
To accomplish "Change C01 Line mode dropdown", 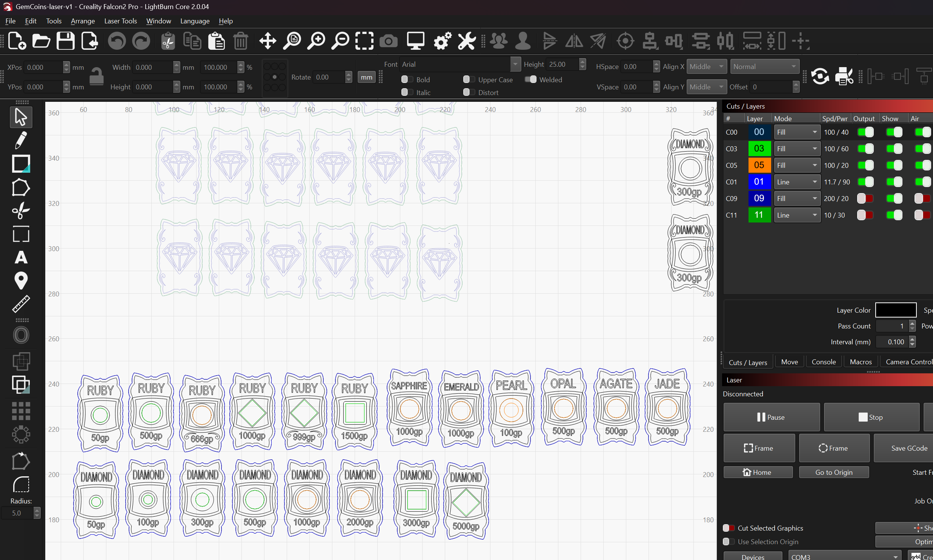I will pos(797,182).
